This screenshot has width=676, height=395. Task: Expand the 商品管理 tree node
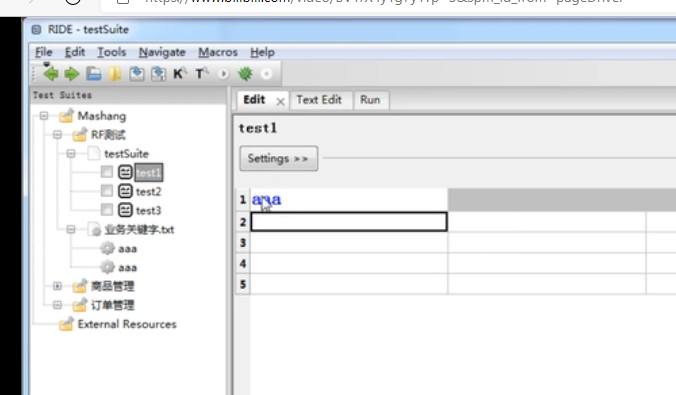coord(57,286)
